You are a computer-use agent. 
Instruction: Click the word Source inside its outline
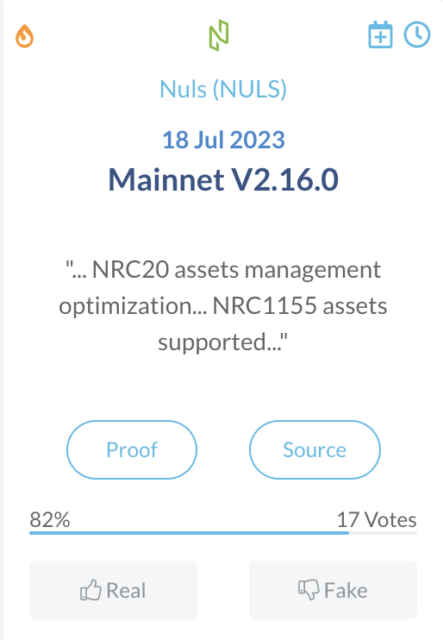(x=315, y=450)
